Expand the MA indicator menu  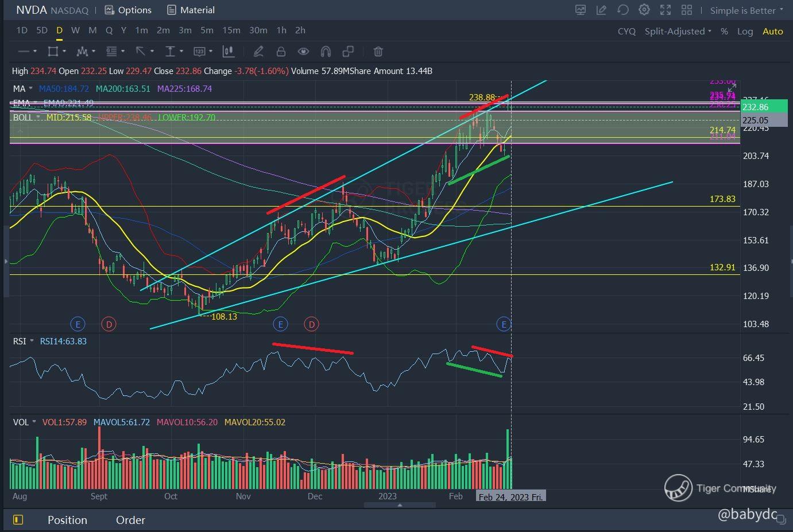pos(31,89)
